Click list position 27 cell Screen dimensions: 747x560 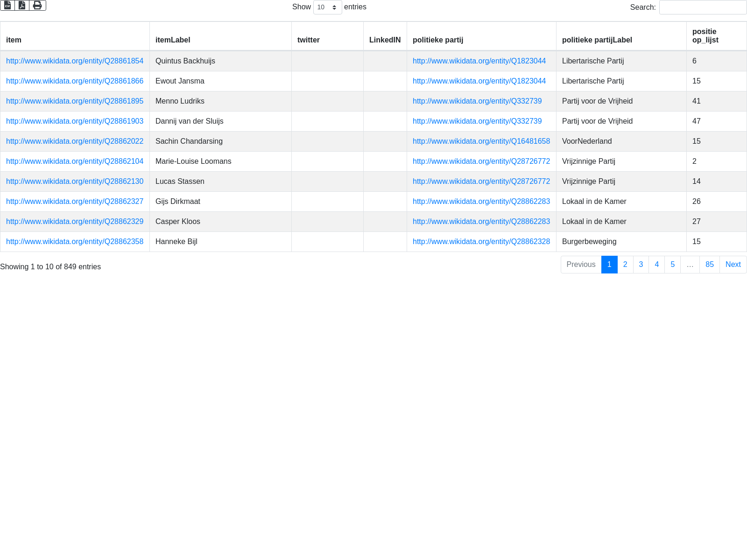(717, 222)
